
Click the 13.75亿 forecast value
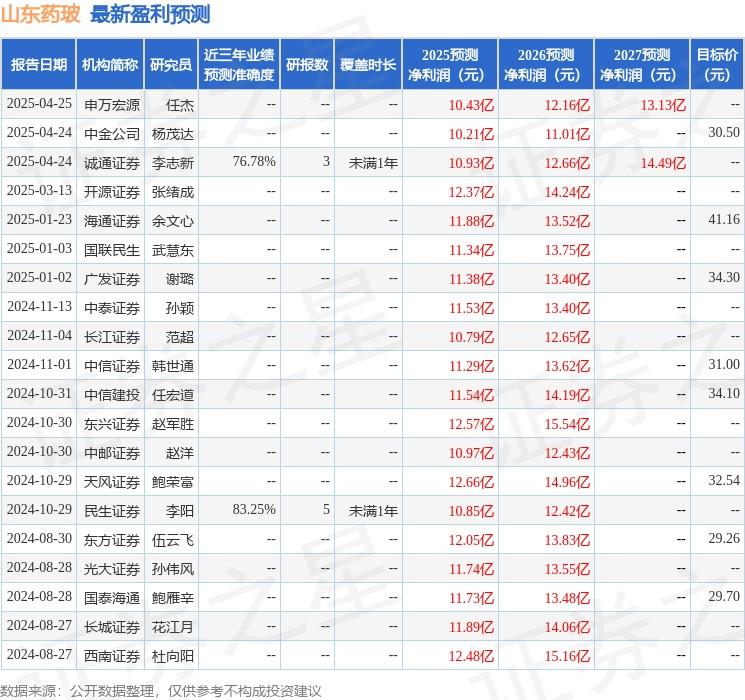(567, 249)
